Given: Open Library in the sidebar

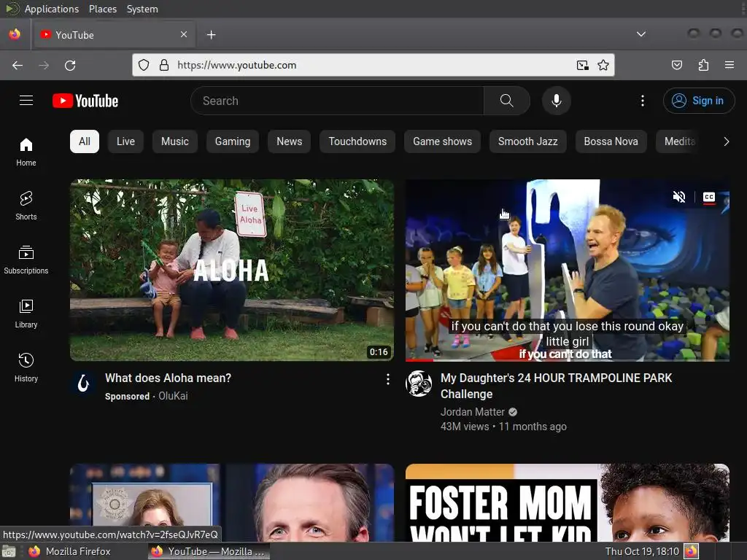Looking at the screenshot, I should click(x=26, y=314).
